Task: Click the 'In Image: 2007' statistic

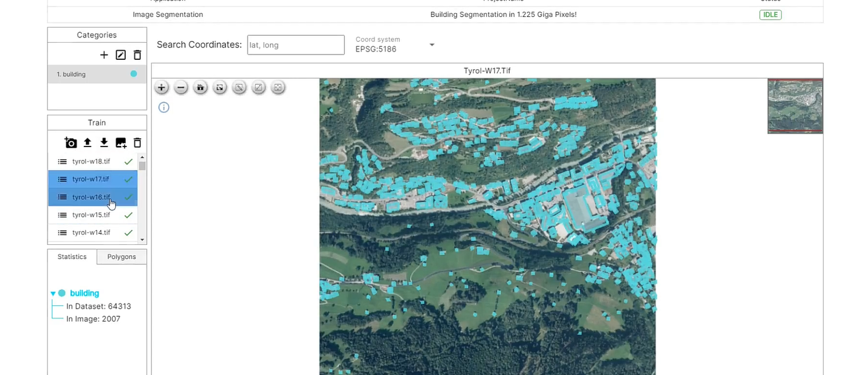Action: tap(93, 319)
